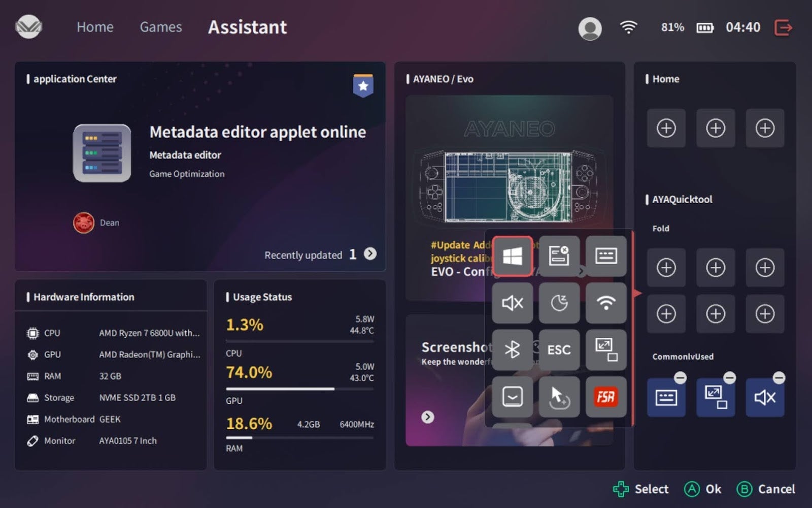812x508 pixels.
Task: Click the show desktop dropdown tile
Action: (x=512, y=396)
